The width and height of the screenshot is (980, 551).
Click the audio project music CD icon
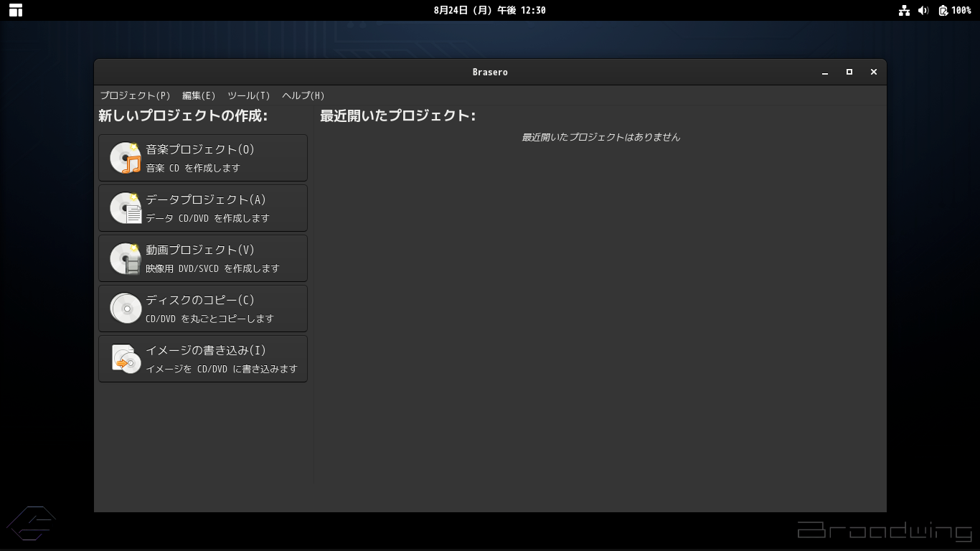coord(126,158)
